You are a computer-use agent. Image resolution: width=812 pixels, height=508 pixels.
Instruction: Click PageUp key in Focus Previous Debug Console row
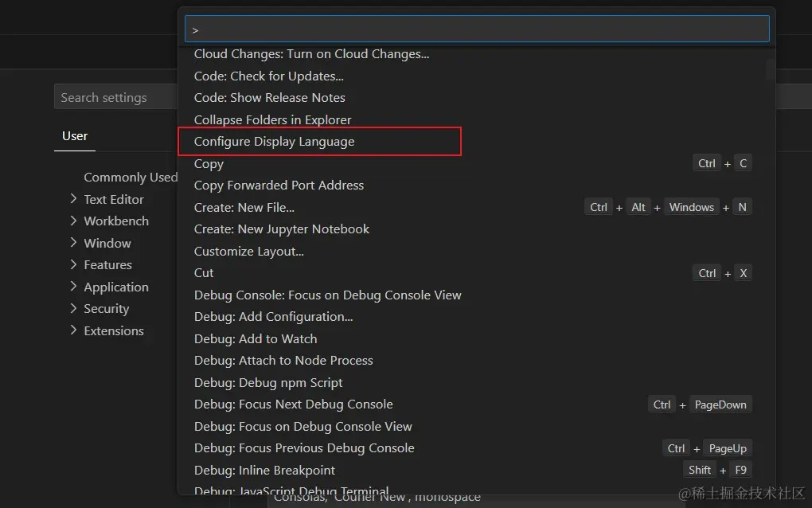point(728,448)
